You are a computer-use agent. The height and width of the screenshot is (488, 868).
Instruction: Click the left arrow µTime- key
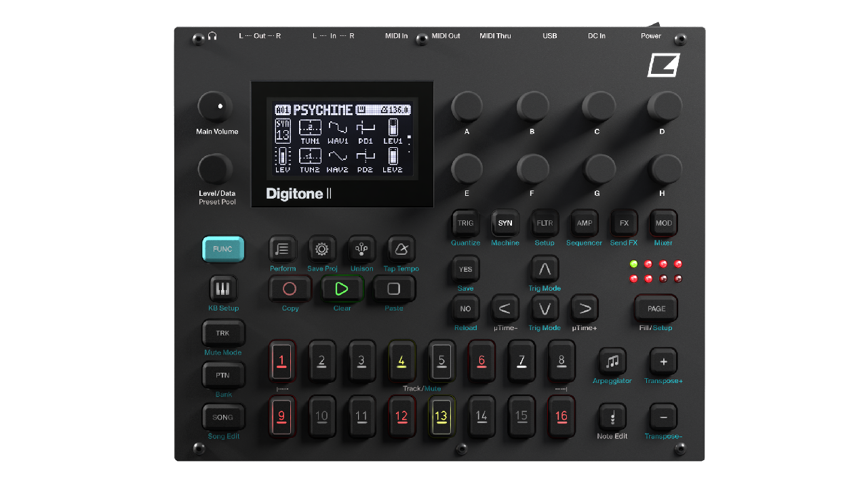pyautogui.click(x=505, y=308)
